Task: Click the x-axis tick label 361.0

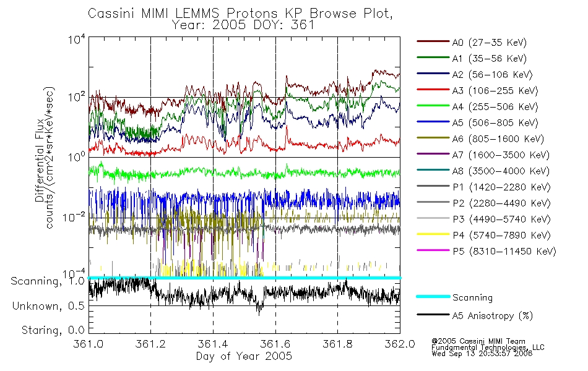Action: click(89, 344)
